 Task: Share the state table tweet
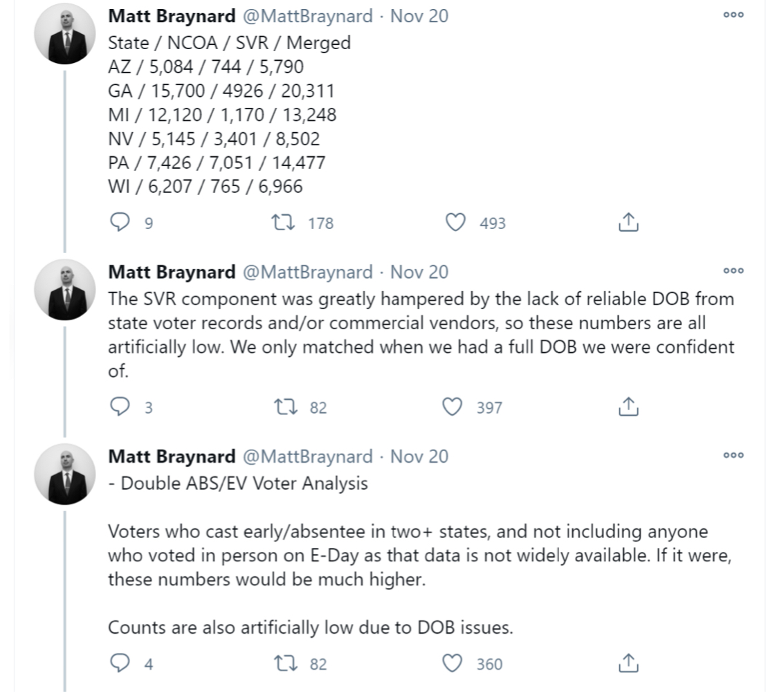pos(628,222)
